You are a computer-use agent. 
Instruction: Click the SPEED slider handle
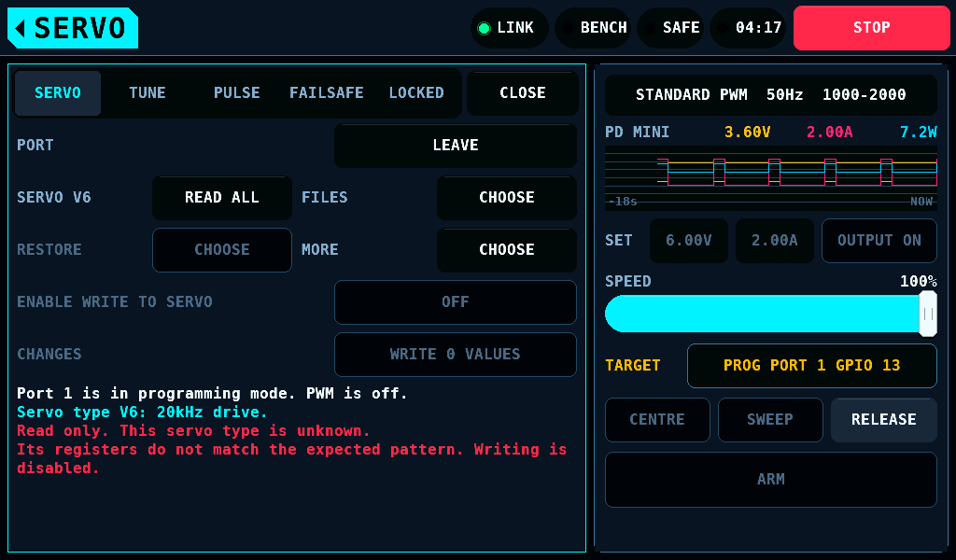(x=928, y=314)
